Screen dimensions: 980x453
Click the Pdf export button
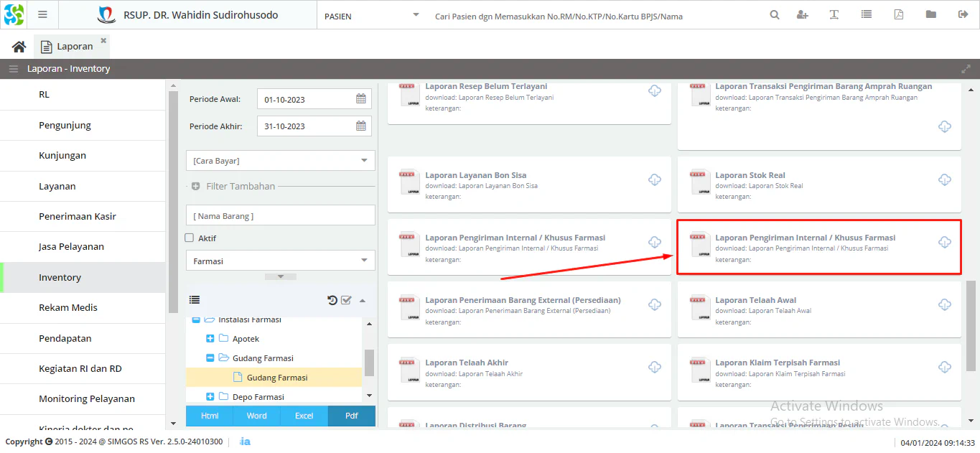(352, 416)
